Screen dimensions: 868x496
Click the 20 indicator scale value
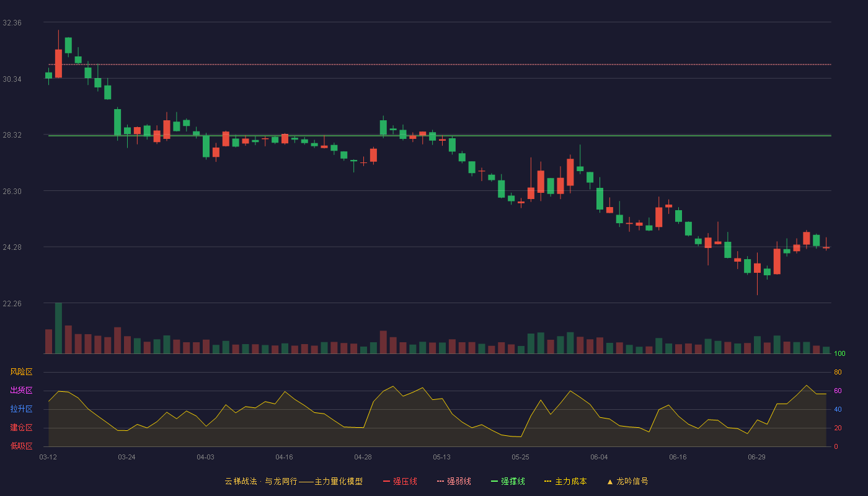click(x=838, y=428)
